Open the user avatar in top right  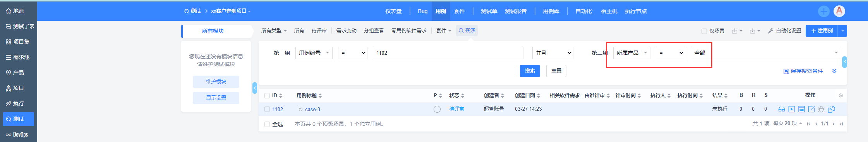[x=839, y=11]
